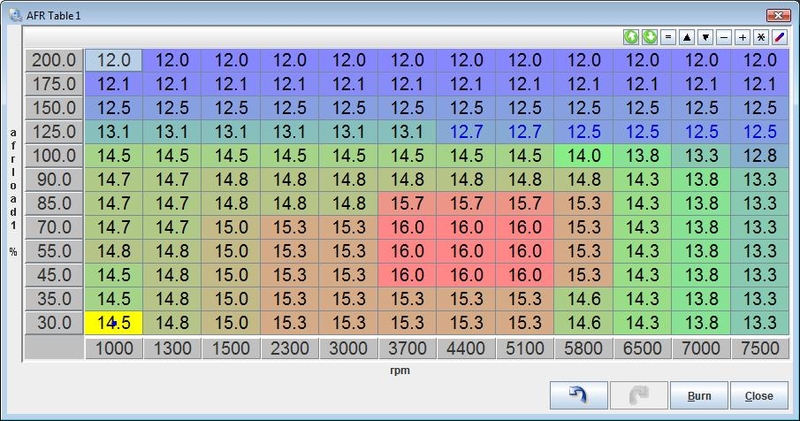Select the 13.3 cell at 30.0 load, 7500 rpm
This screenshot has height=421, width=800.
(760, 323)
